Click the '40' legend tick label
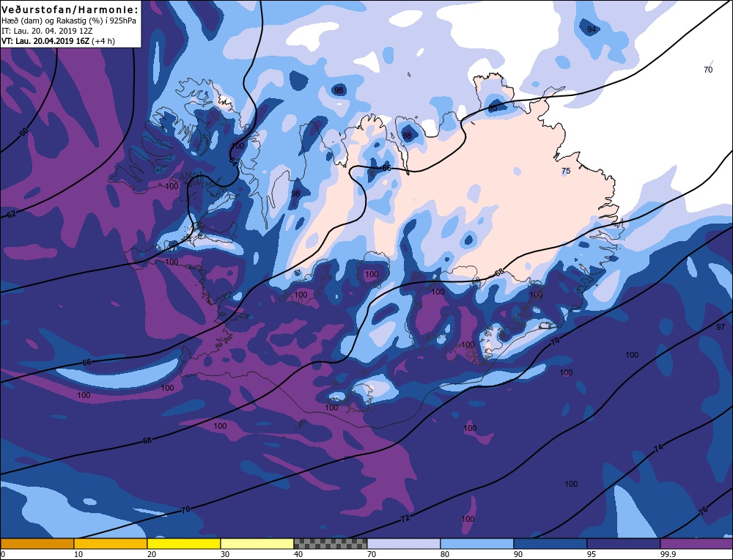The height and width of the screenshot is (560, 733). [298, 554]
